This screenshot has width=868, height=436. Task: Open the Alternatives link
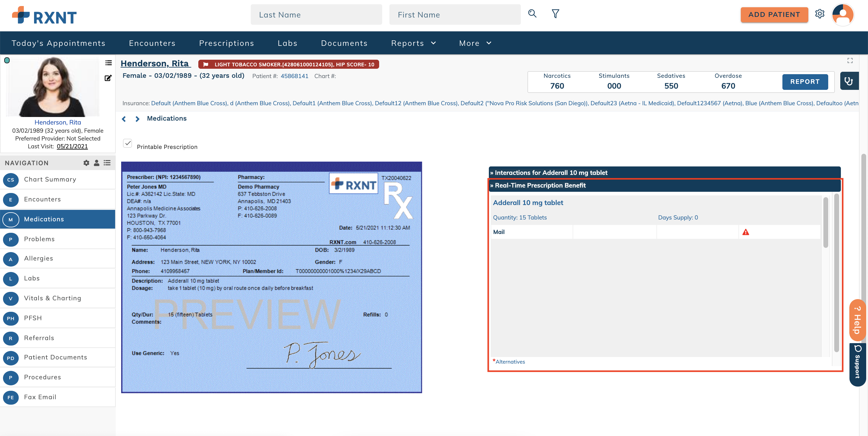pos(510,362)
